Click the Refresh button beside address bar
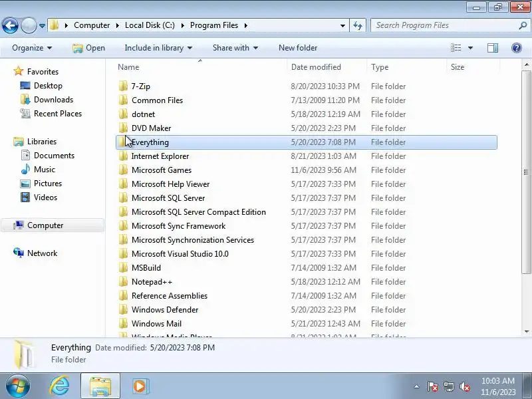Viewport: 532px width, 399px height. pyautogui.click(x=358, y=25)
